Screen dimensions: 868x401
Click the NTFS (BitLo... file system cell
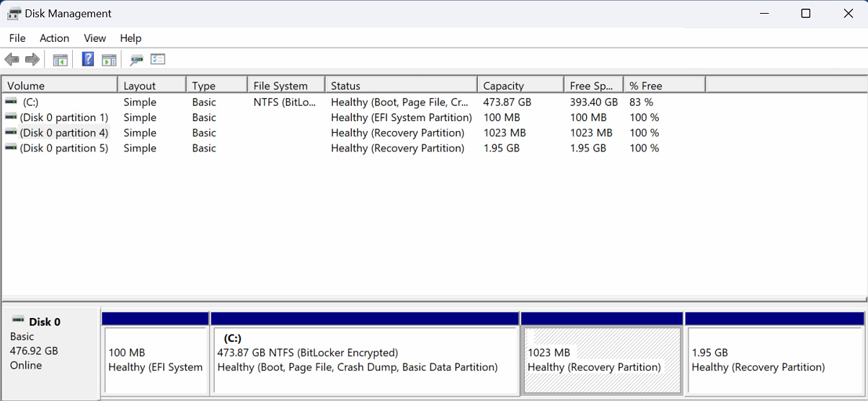coord(285,102)
